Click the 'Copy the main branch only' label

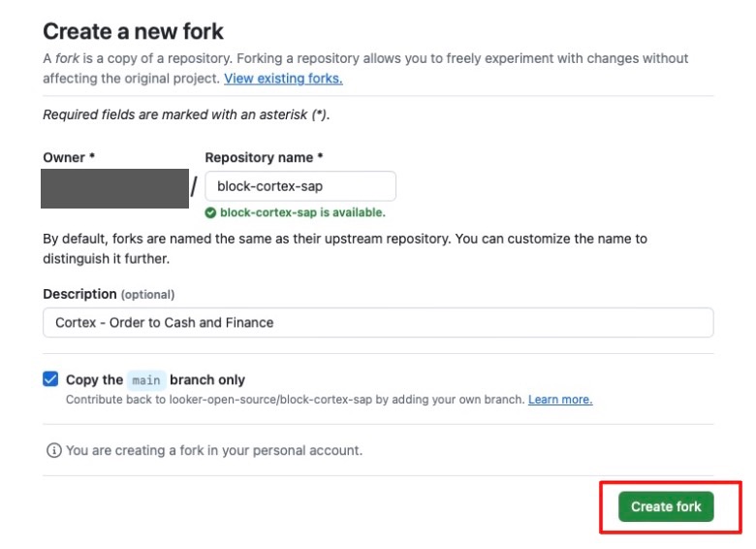[155, 380]
